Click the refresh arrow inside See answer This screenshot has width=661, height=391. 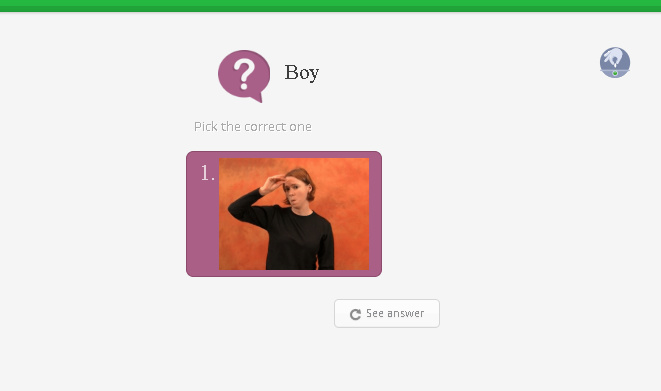pyautogui.click(x=355, y=314)
